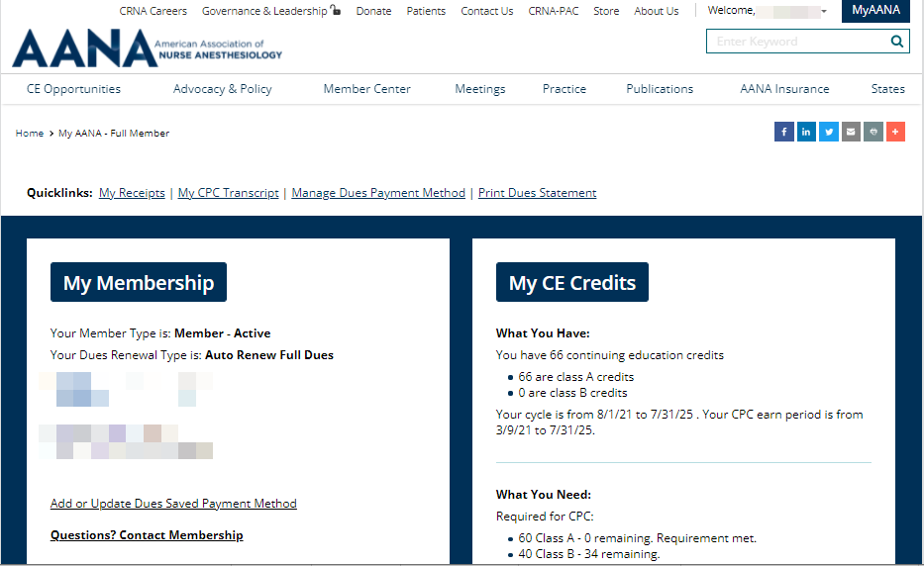Focus the Enter Keyword search field
924x566 pixels.
(795, 42)
